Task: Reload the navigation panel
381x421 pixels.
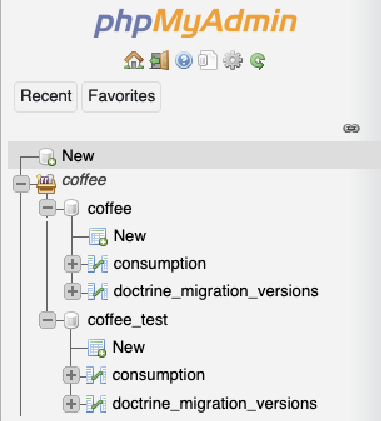Action: 257,61
